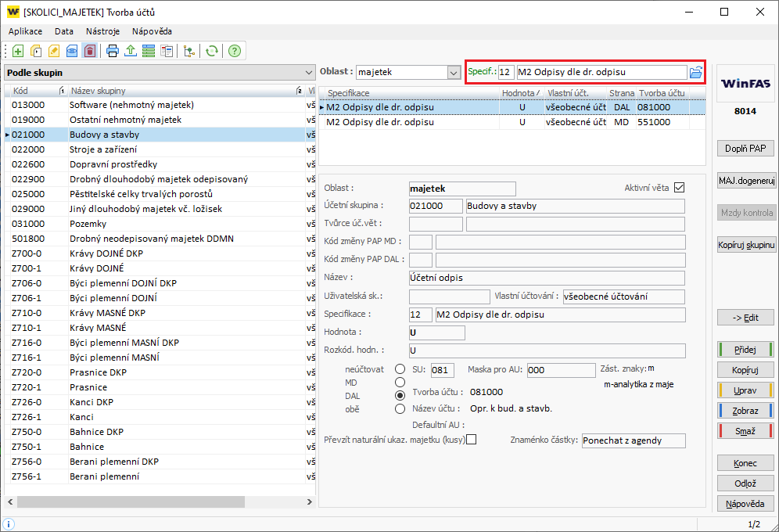Select group row Z720-1 Prasnice
The height and width of the screenshot is (532, 779).
click(x=160, y=387)
